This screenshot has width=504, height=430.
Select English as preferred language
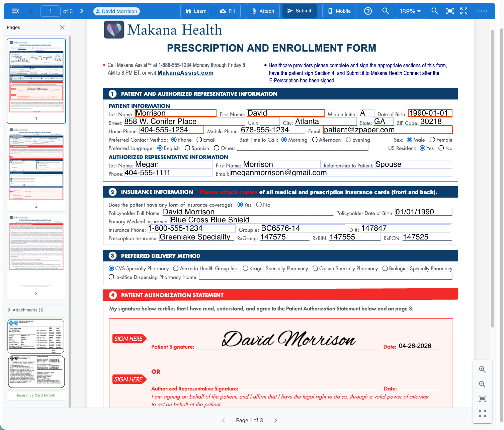(160, 148)
